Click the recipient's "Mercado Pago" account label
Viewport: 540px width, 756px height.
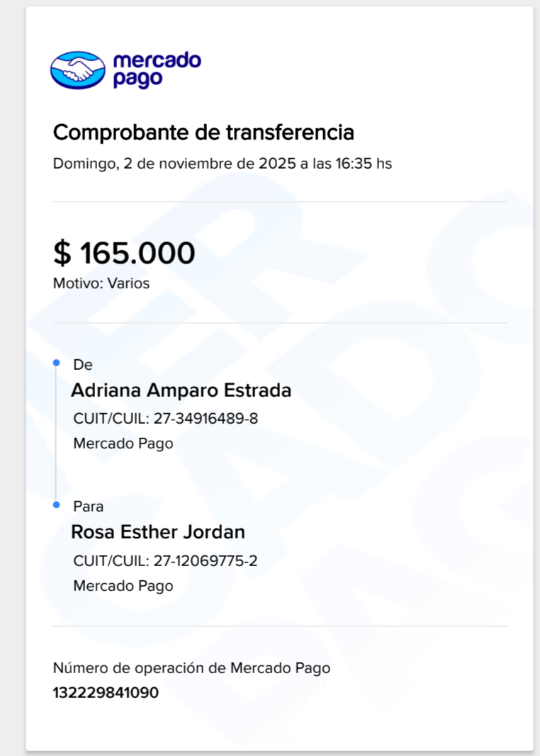coord(123,586)
